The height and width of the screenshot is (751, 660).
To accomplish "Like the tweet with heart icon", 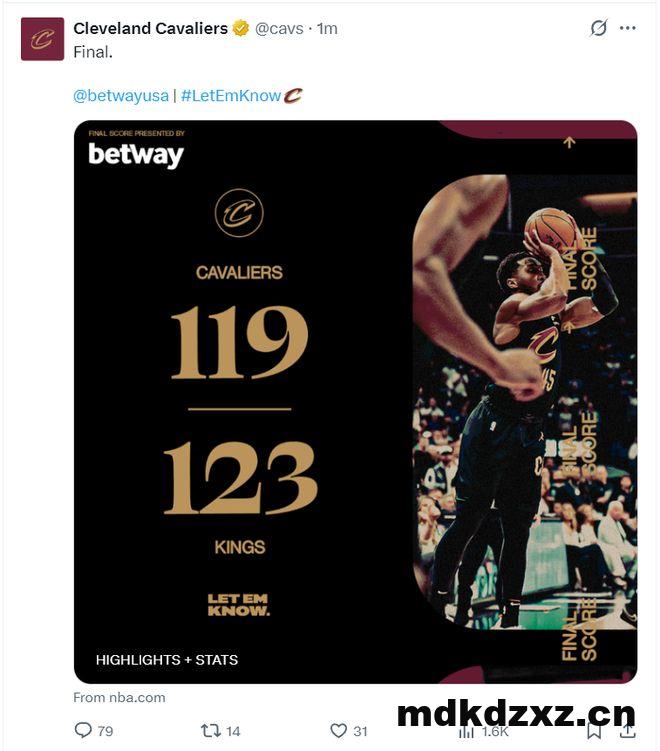I will click(339, 730).
